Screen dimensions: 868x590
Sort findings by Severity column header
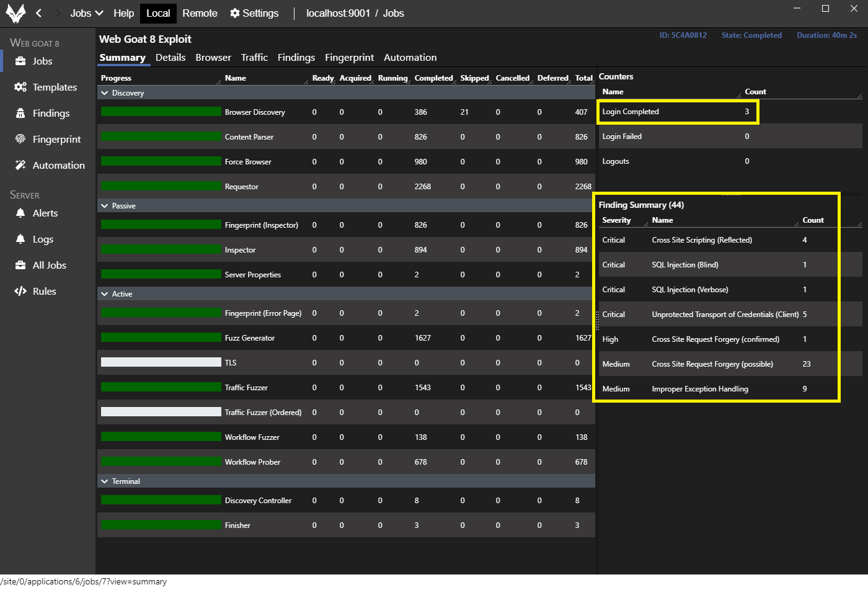pos(616,220)
